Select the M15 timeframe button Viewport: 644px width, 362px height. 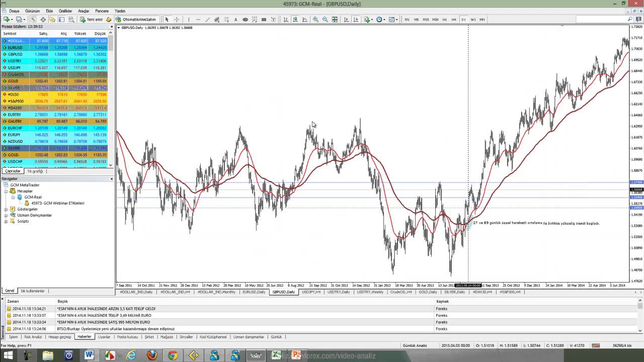(426, 20)
